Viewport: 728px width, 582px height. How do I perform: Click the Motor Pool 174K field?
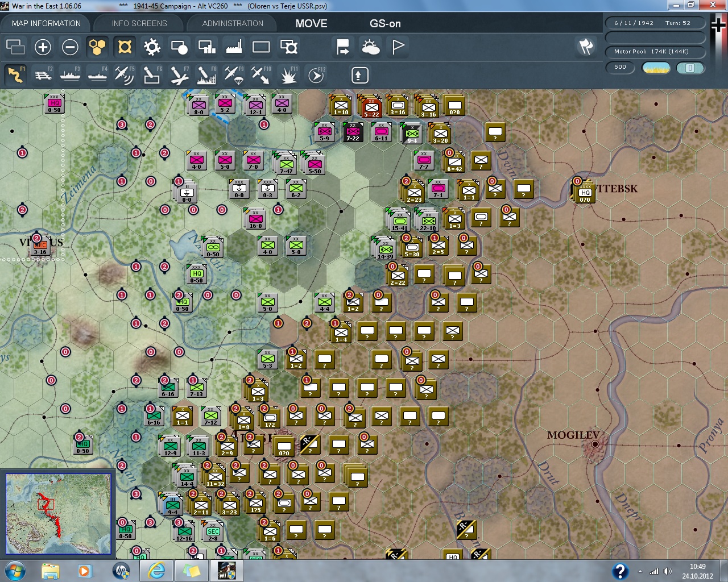654,51
